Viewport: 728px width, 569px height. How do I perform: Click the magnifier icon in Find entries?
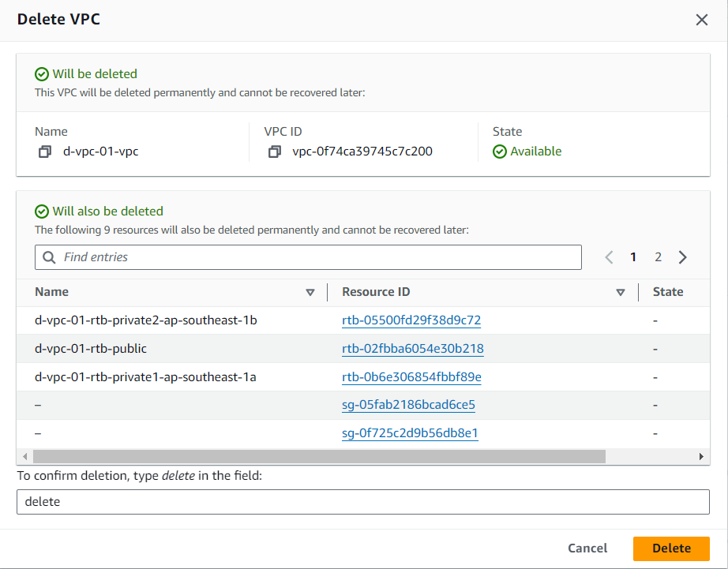47,256
